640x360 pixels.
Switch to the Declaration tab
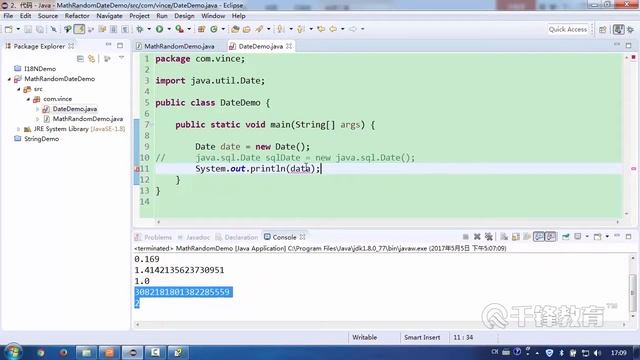coord(237,237)
